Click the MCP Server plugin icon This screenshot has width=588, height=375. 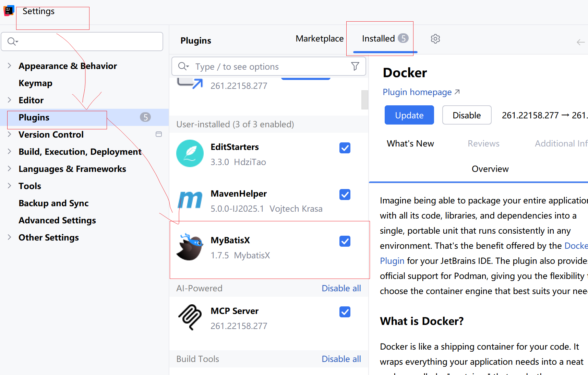[x=190, y=317]
